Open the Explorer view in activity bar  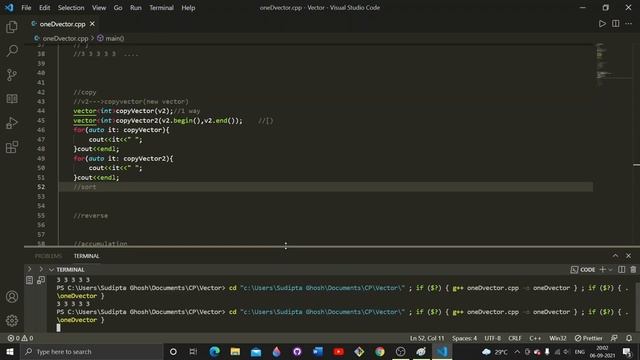point(12,27)
